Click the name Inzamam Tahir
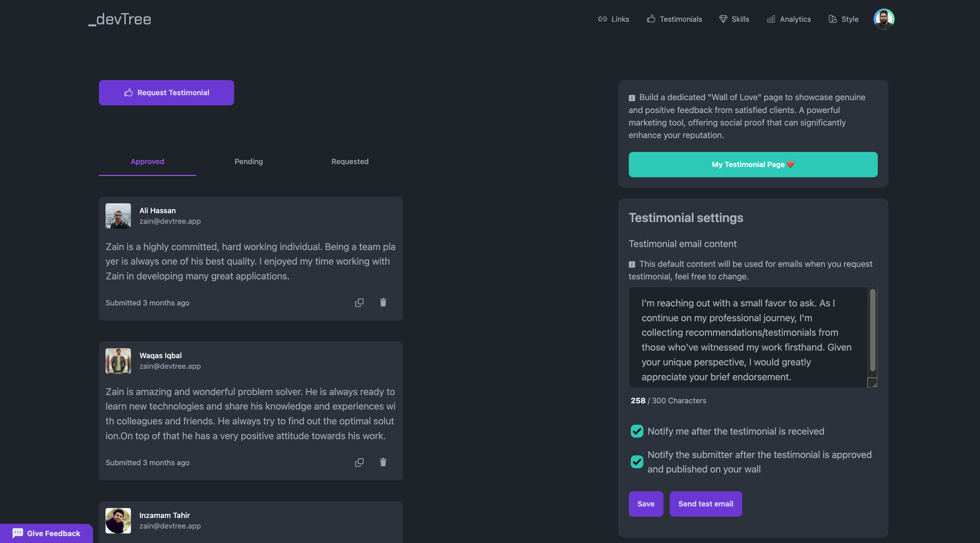This screenshot has height=543, width=980. coord(164,515)
